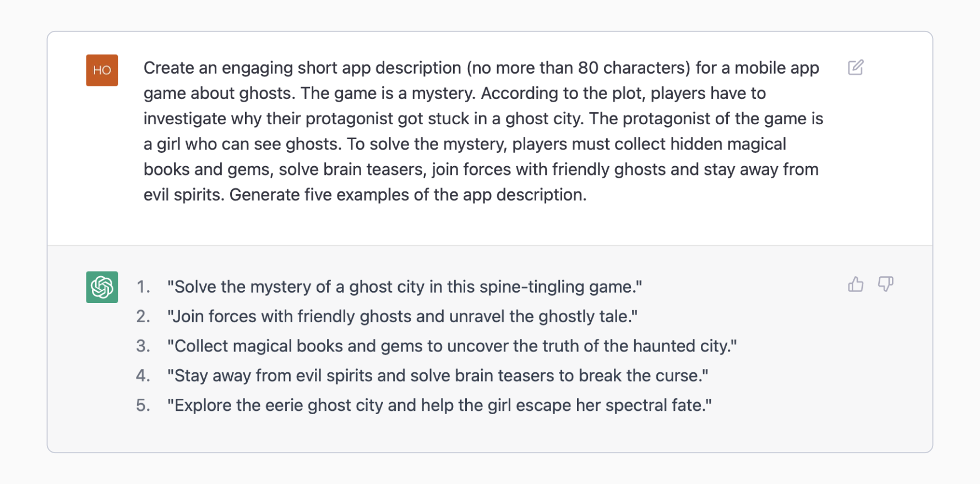
Task: Click list number 1 in the response
Action: (143, 287)
